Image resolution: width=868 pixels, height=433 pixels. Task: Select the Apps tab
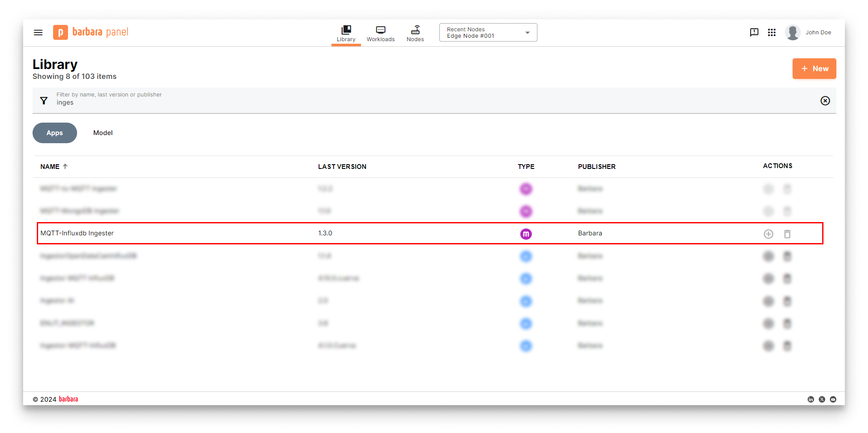click(x=54, y=133)
